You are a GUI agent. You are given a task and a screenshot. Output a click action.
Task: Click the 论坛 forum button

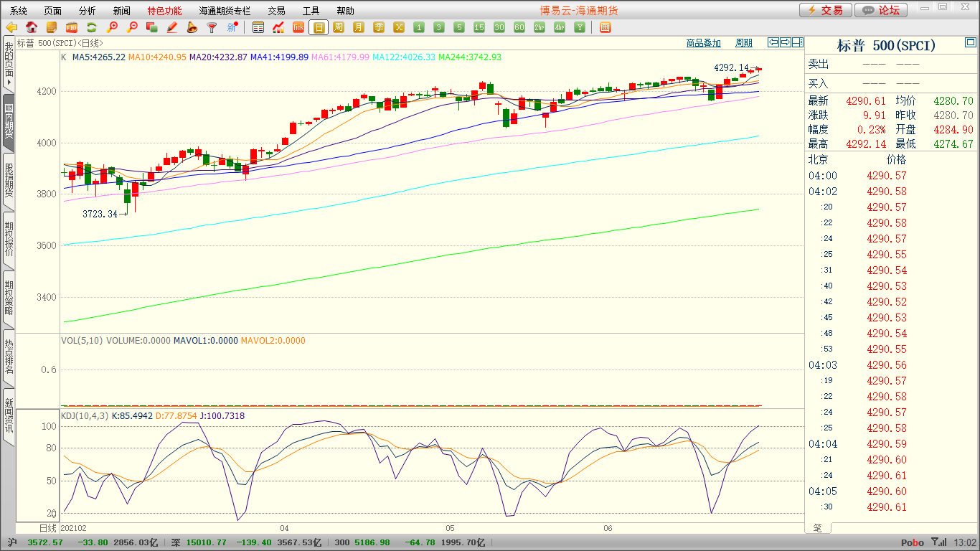pyautogui.click(x=882, y=10)
